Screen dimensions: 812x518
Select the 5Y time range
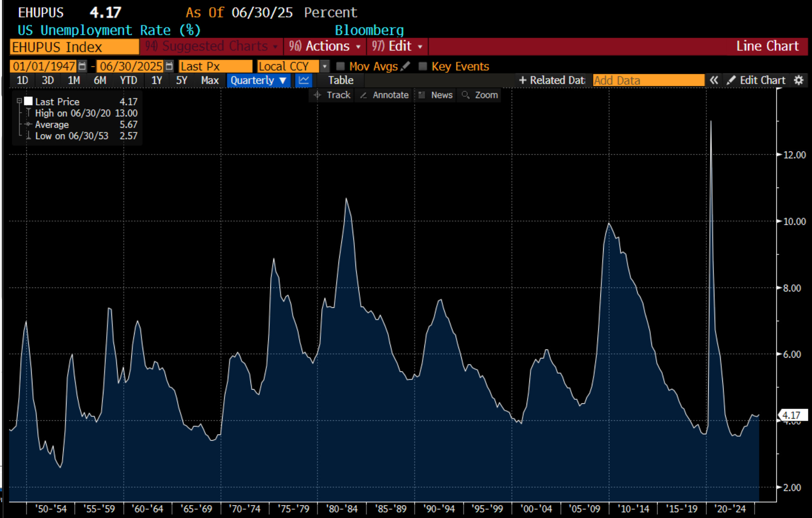[181, 80]
